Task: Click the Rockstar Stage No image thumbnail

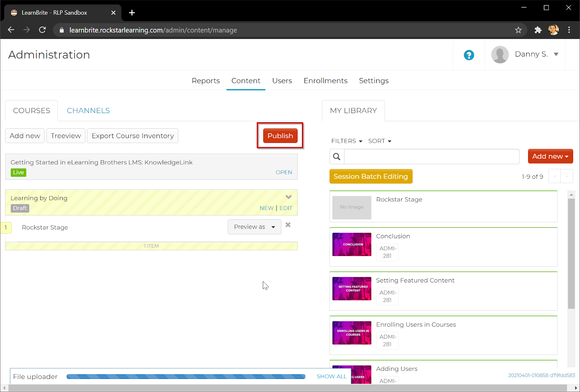Action: pyautogui.click(x=352, y=207)
